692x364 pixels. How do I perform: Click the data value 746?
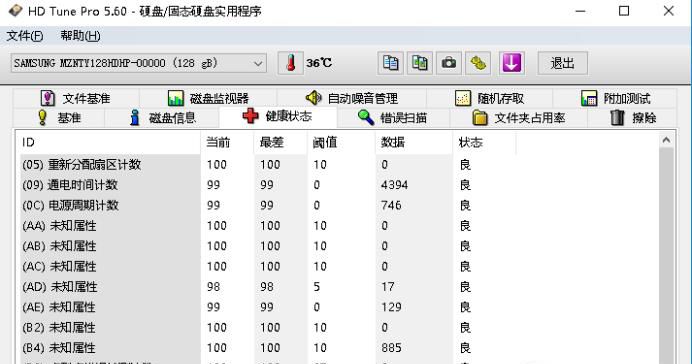(391, 205)
